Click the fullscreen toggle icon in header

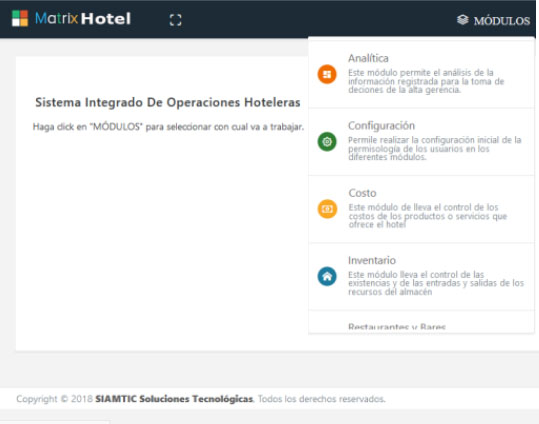[176, 20]
